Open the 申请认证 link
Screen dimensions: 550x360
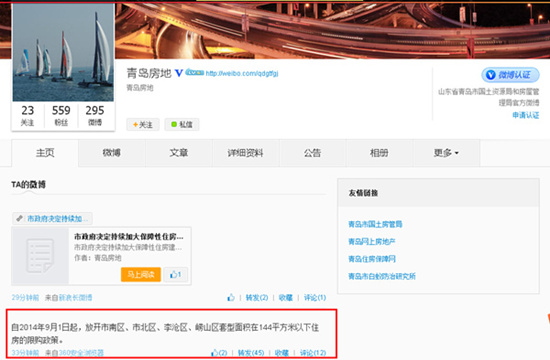(525, 115)
